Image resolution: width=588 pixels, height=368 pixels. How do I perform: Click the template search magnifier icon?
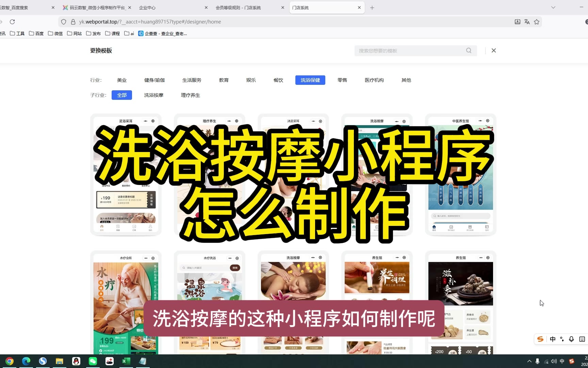tap(469, 50)
